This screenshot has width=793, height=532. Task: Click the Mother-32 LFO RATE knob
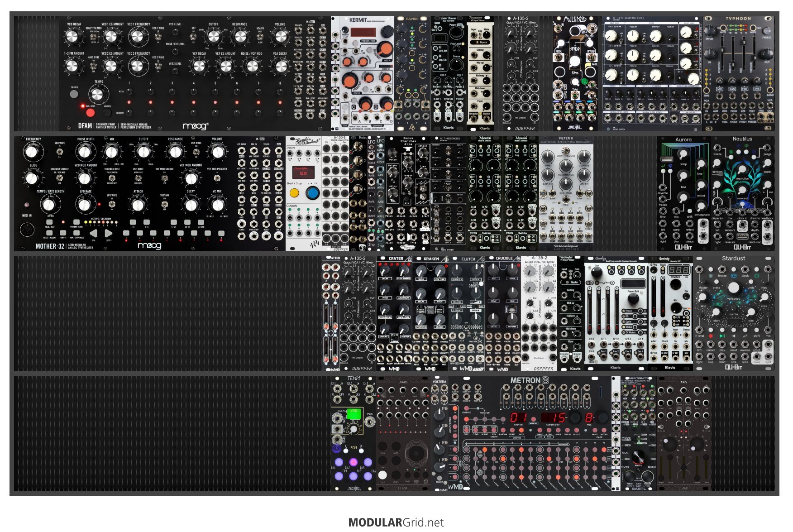pyautogui.click(x=85, y=204)
